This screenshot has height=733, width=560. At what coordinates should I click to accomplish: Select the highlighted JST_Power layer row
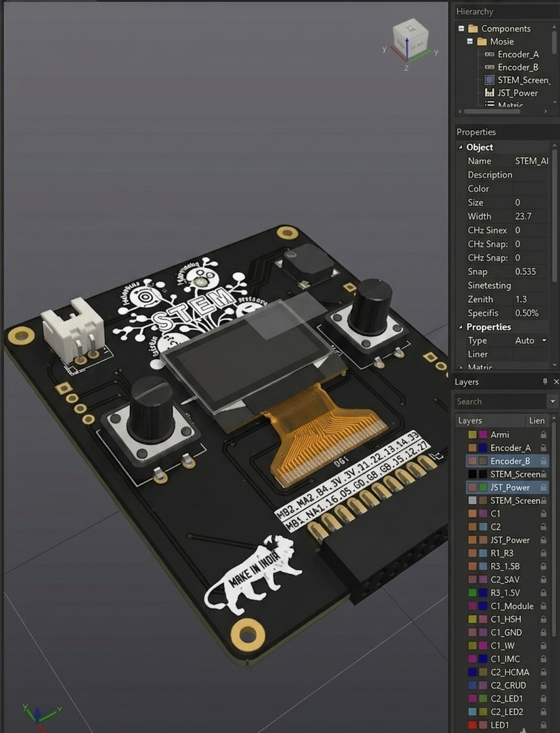pyautogui.click(x=507, y=487)
